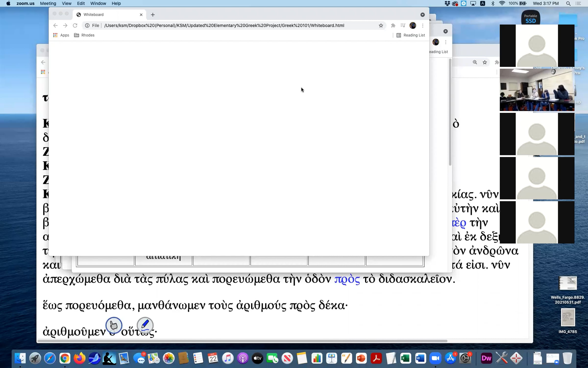Open Chrome's three-dot menu in Whiteboard window
588x368 pixels.
[423, 26]
